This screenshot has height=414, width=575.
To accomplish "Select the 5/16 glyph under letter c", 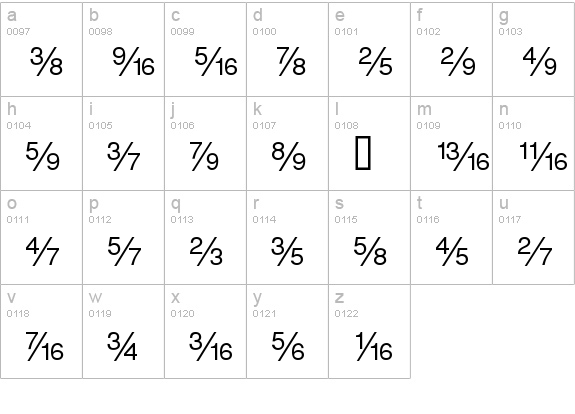I will [x=216, y=61].
